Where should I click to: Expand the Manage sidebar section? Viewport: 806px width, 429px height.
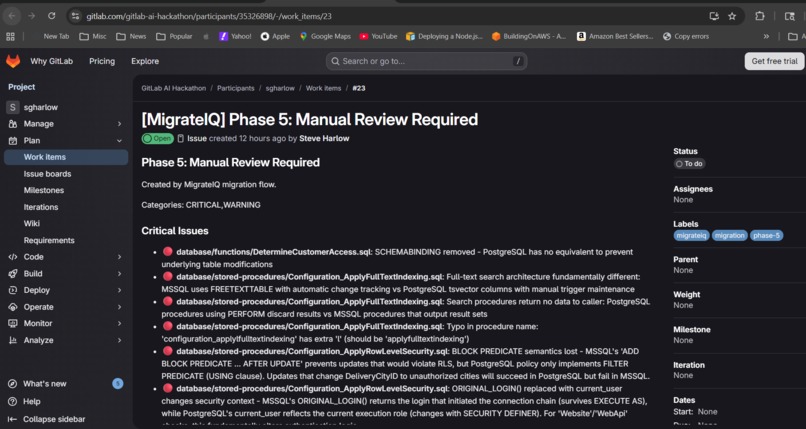click(66, 124)
